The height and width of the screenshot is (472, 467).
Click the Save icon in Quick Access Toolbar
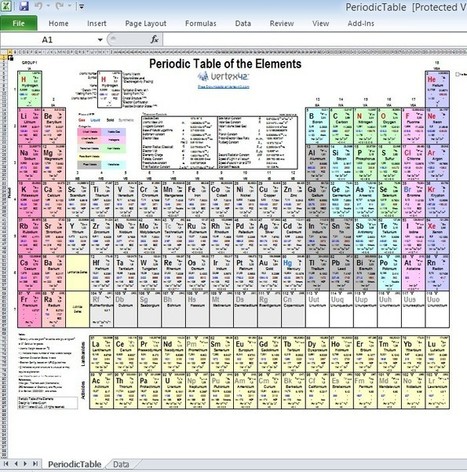point(24,6)
